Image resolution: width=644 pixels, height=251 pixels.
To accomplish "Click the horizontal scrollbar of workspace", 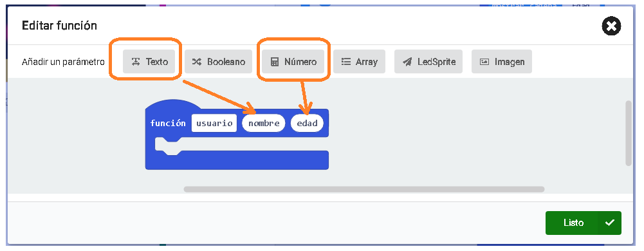I will pos(364,189).
